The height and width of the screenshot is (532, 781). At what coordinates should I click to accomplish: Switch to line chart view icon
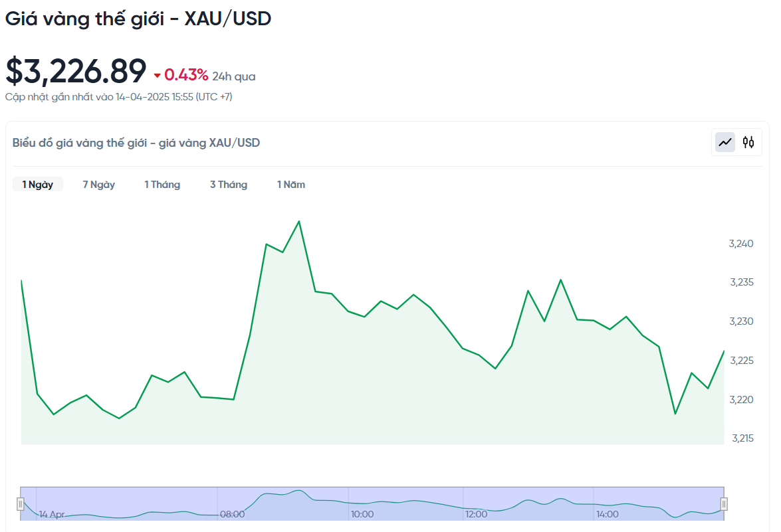pyautogui.click(x=725, y=142)
